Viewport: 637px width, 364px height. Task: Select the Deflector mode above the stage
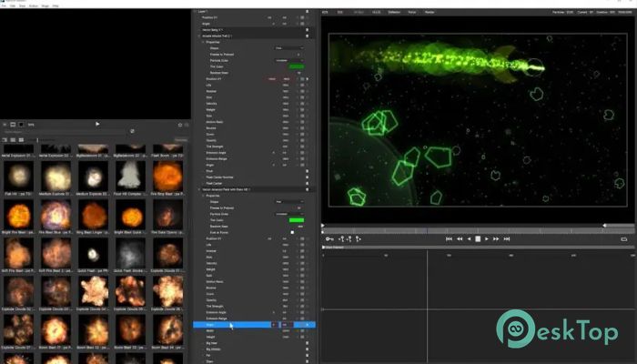(x=394, y=12)
